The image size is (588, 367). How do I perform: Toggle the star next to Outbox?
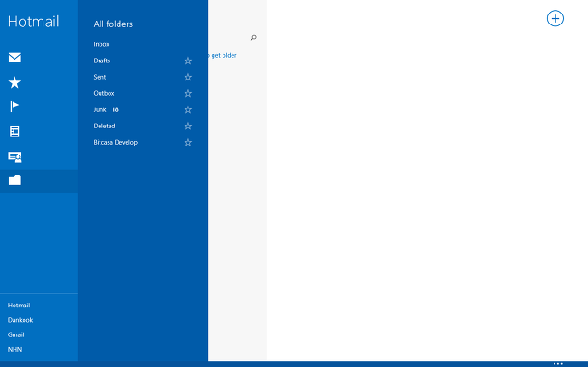click(x=188, y=93)
